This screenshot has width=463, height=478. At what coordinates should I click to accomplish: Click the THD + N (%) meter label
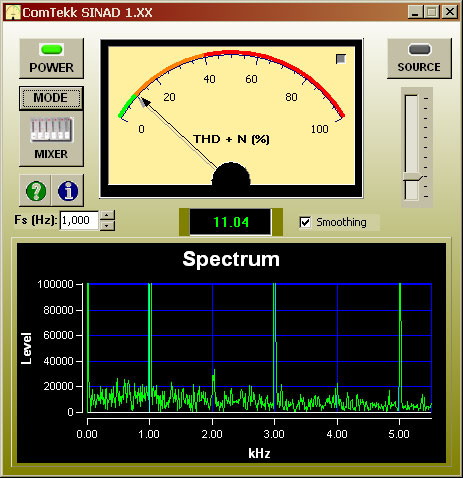click(x=231, y=139)
